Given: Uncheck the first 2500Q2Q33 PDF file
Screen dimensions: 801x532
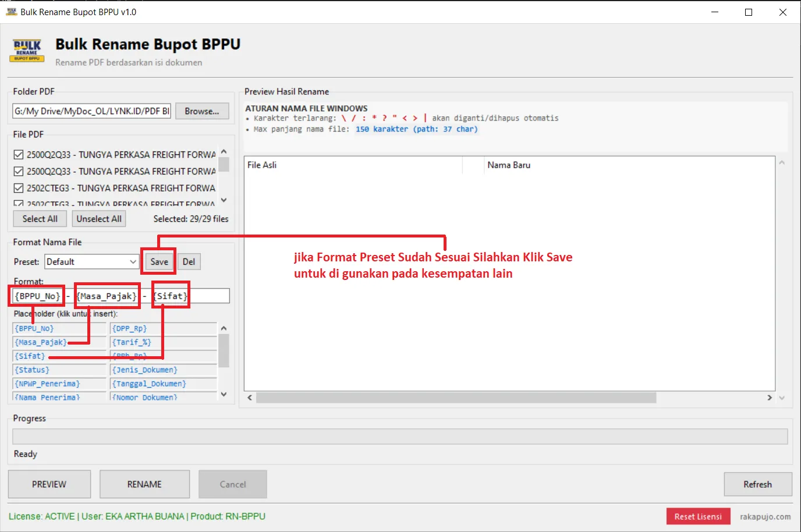Looking at the screenshot, I should 19,155.
